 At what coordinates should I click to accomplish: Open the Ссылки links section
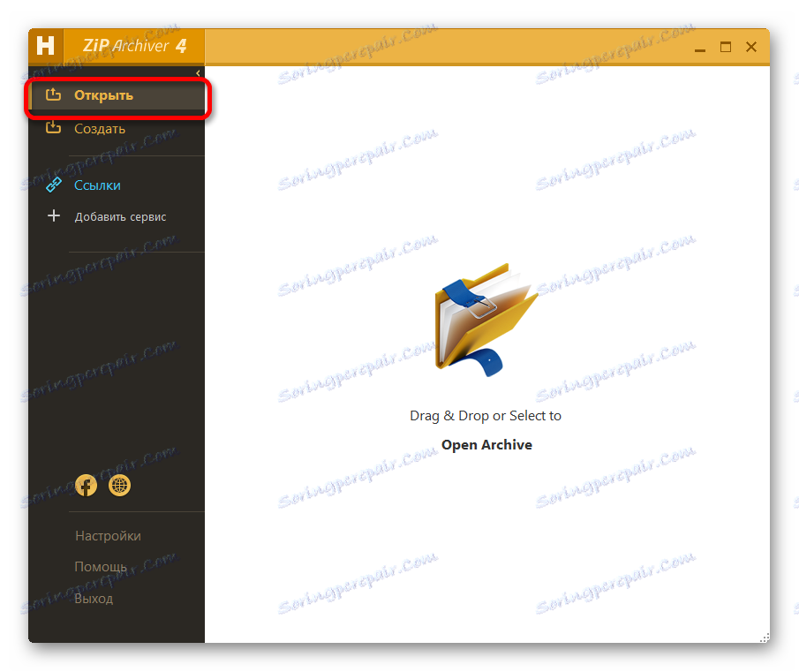[97, 185]
